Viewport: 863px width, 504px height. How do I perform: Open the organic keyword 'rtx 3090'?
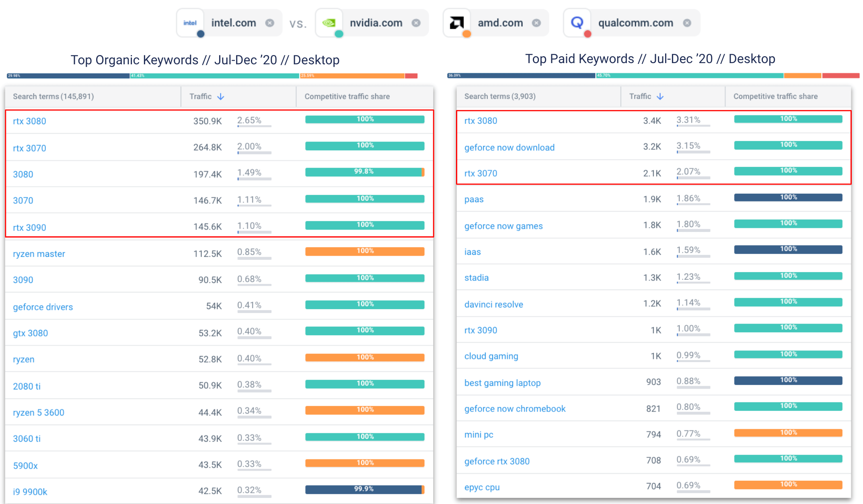click(x=29, y=227)
